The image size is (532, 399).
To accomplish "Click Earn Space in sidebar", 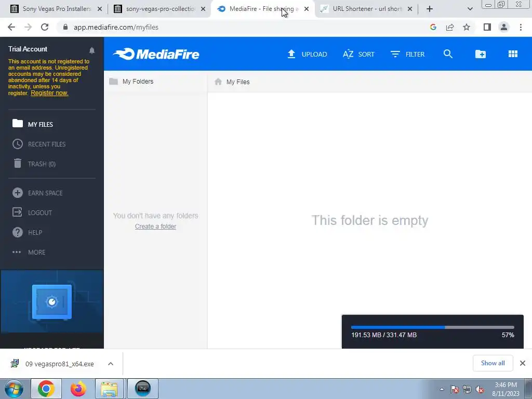I will (37, 193).
